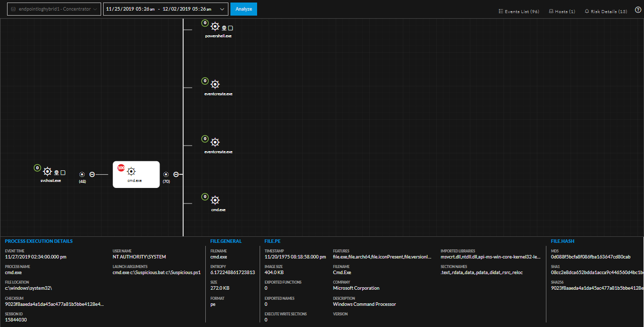
Task: Click the dotted events icon labeled (70)
Action: tap(166, 174)
